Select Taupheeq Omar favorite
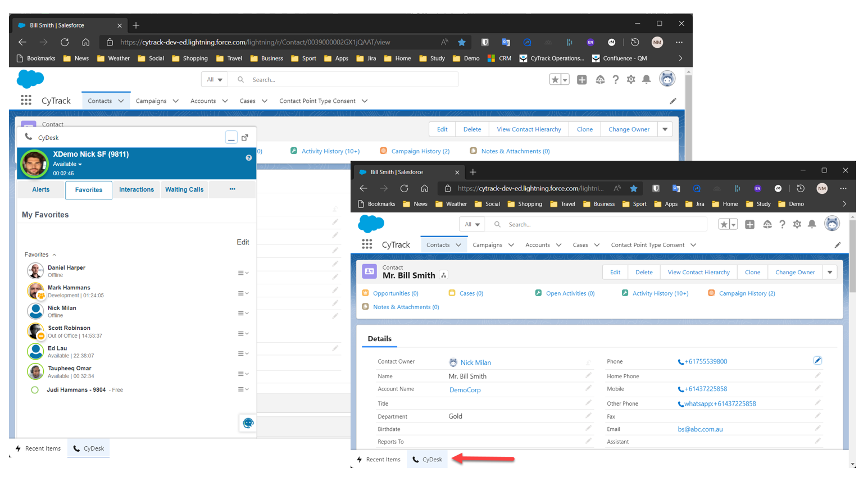Screen dimensions: 868x481 tap(69, 368)
